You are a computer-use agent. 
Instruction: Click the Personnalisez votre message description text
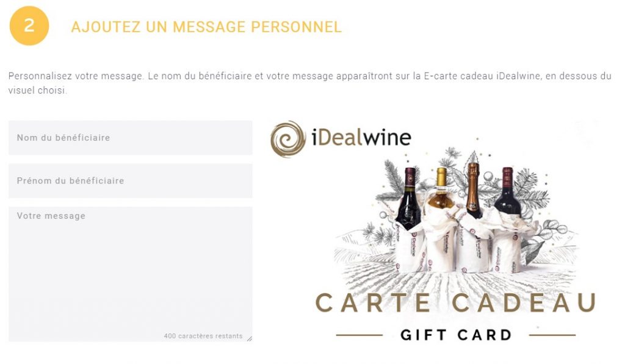tap(309, 83)
